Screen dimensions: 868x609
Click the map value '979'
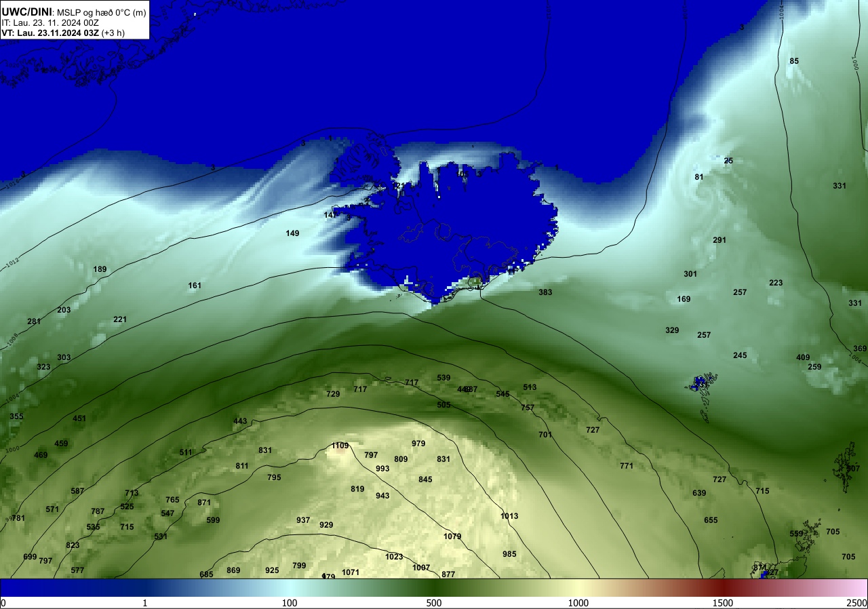coord(418,444)
